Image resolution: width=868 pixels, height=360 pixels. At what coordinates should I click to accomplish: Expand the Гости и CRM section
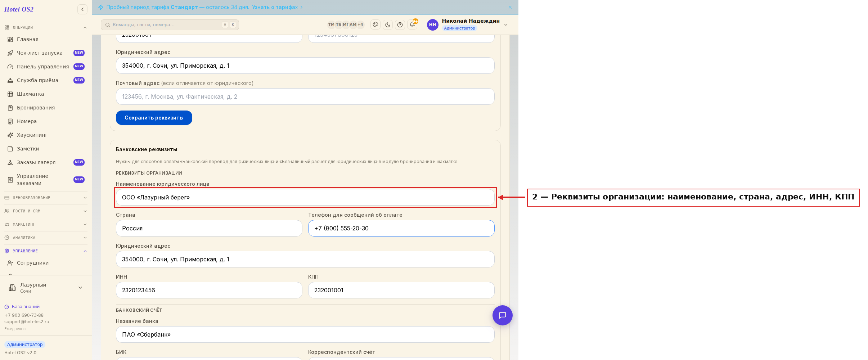46,211
